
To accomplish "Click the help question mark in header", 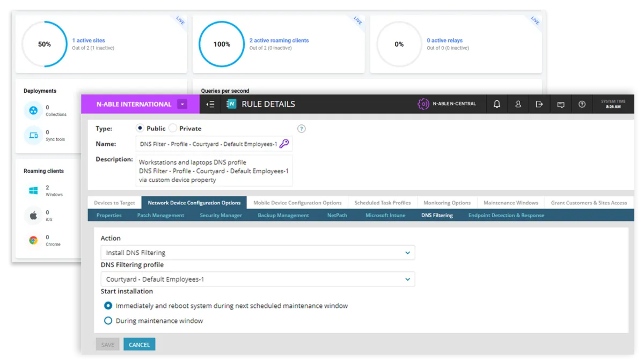I will point(582,104).
